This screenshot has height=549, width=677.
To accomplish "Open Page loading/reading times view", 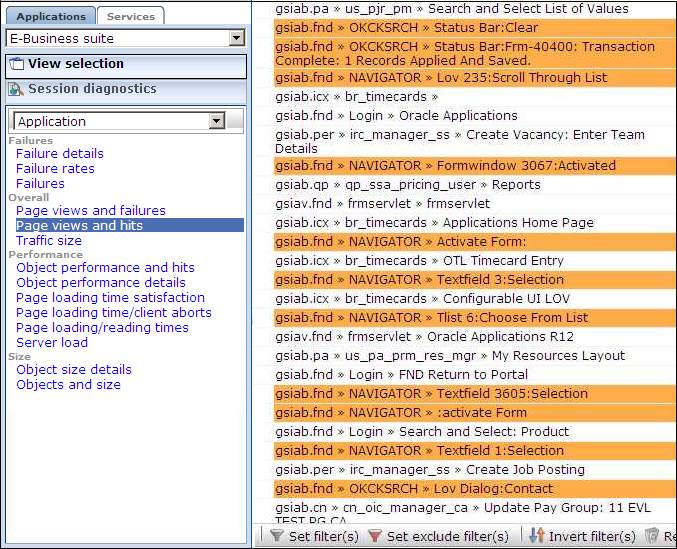I will [102, 328].
